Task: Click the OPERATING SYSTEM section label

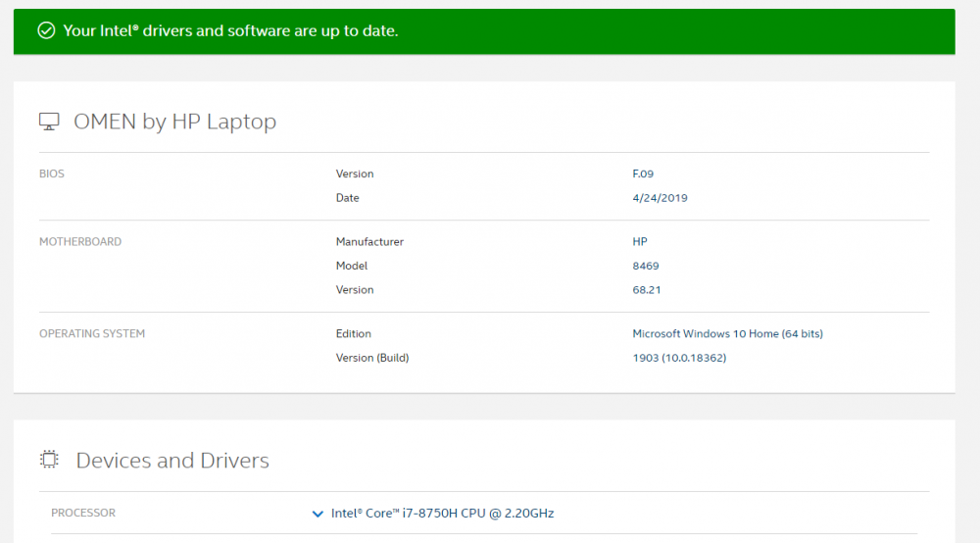Action: click(92, 334)
